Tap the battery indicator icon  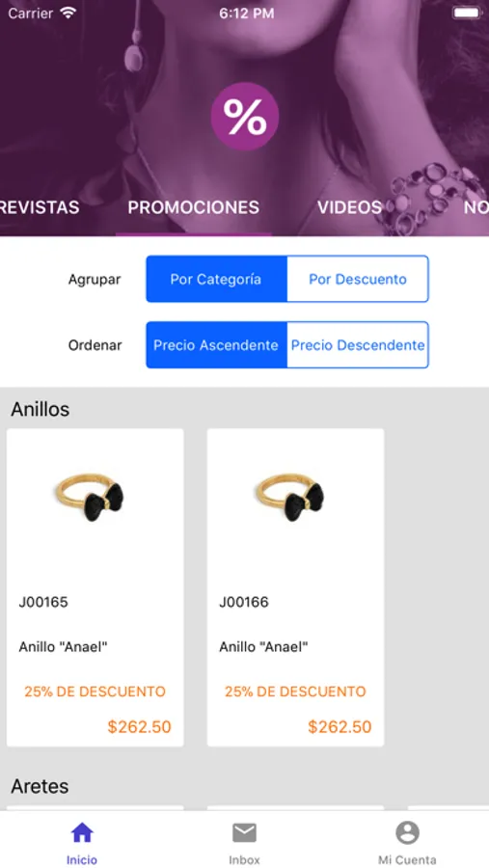pyautogui.click(x=467, y=13)
